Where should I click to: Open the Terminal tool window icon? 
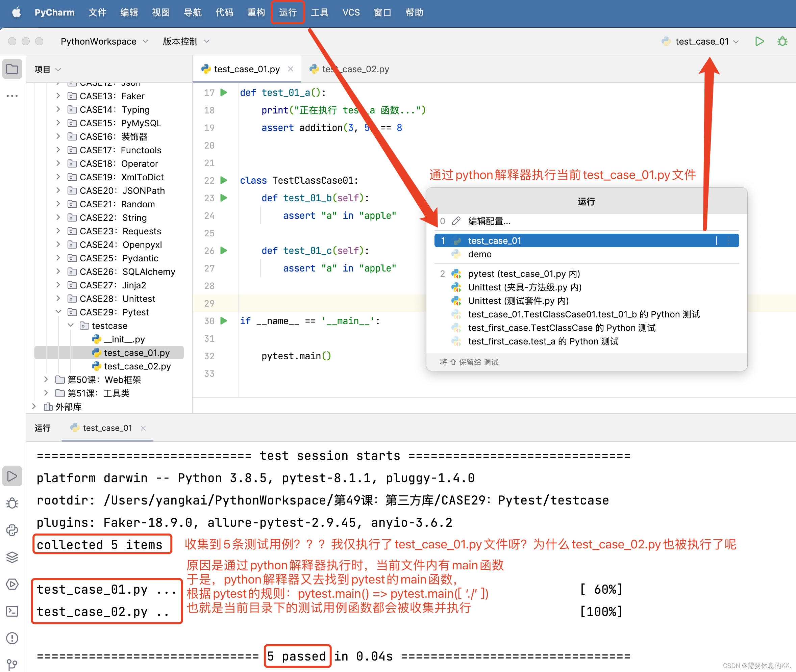pyautogui.click(x=12, y=611)
